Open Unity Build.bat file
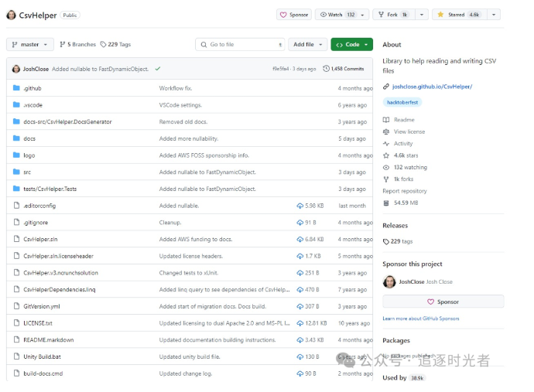Screen dimensions: 534x392 [x=42, y=356]
